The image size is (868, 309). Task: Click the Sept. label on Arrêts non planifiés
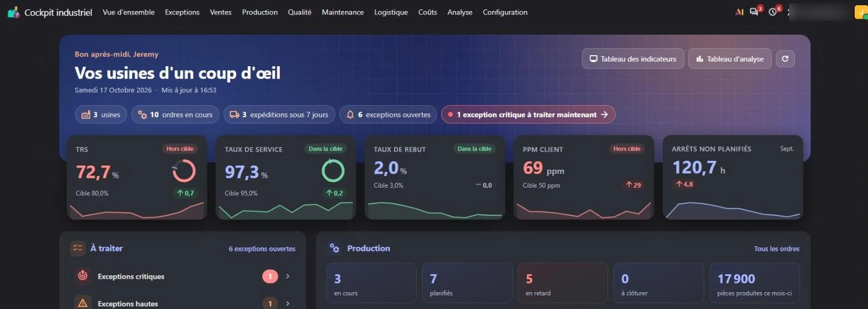pos(787,149)
